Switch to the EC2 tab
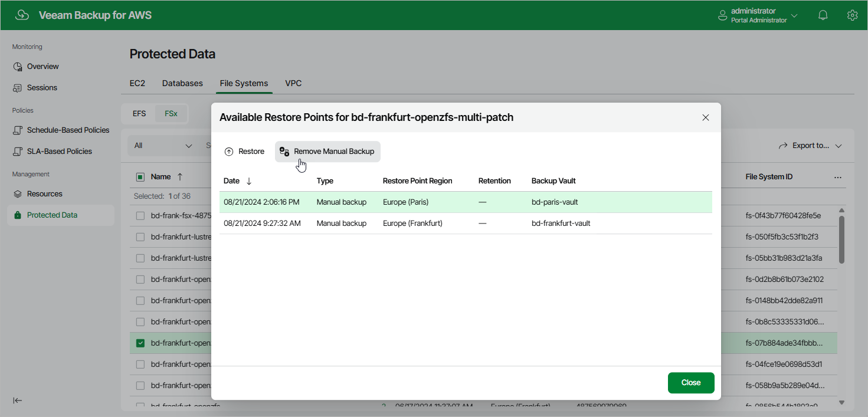This screenshot has height=417, width=868. click(137, 83)
